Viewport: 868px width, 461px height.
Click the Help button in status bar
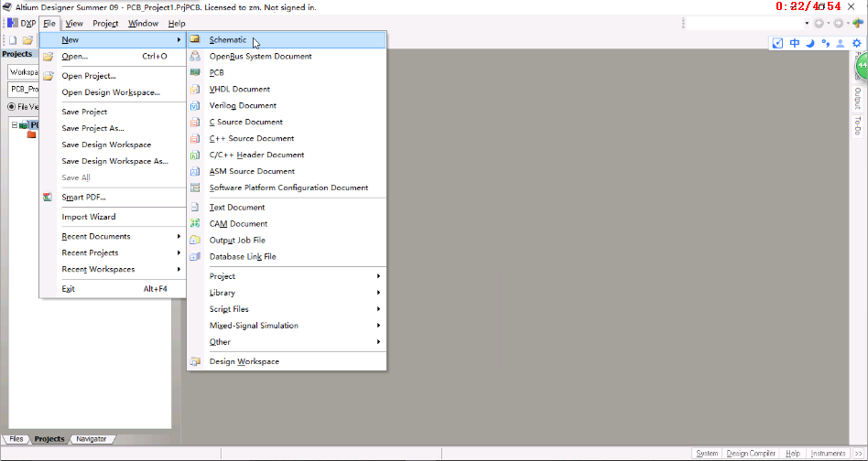tap(793, 454)
